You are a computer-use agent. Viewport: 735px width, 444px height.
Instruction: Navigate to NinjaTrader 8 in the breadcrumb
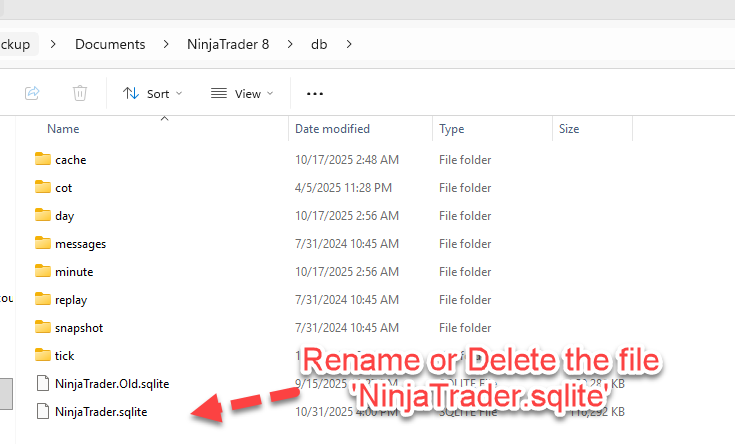click(228, 44)
